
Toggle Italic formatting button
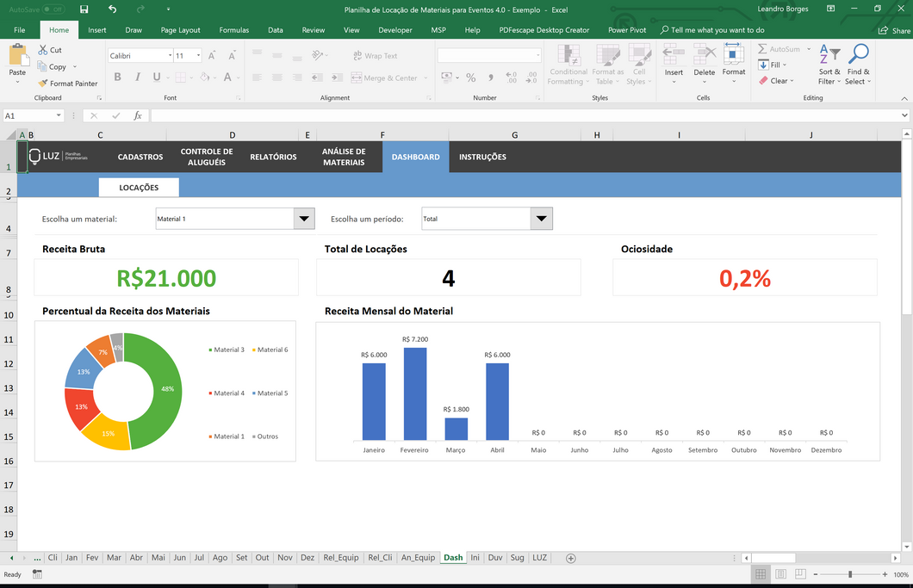click(x=137, y=77)
